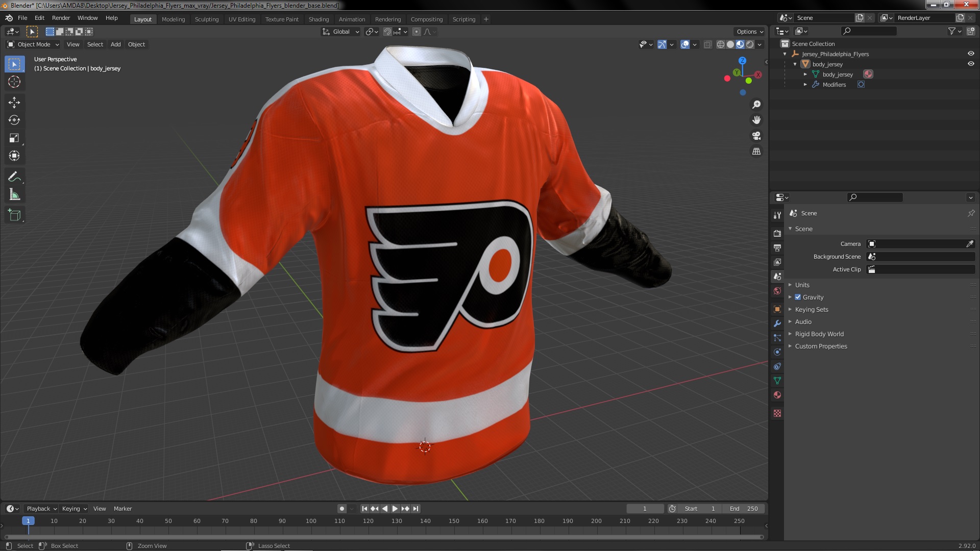Image resolution: width=980 pixels, height=551 pixels.
Task: Open the Object properties tab
Action: pos(777,309)
